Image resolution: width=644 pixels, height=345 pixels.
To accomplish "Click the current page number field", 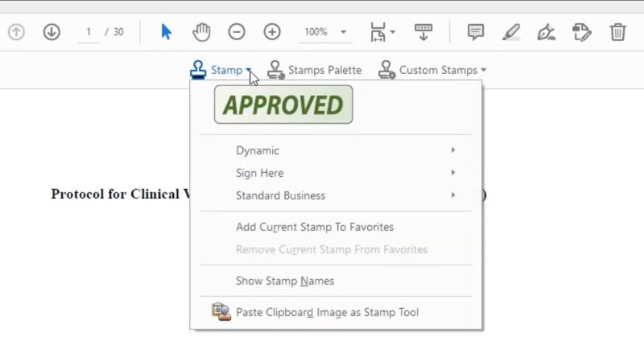I will pyautogui.click(x=89, y=32).
